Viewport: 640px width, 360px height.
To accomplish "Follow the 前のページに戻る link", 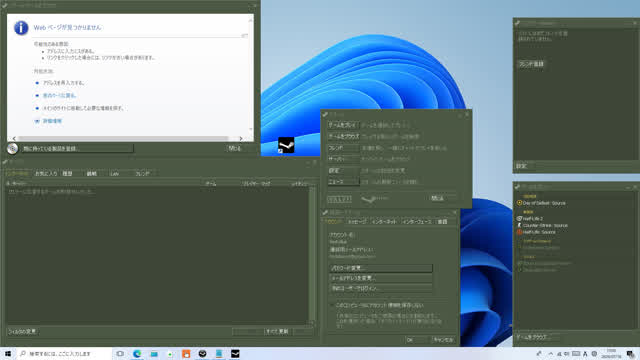I will [x=59, y=96].
